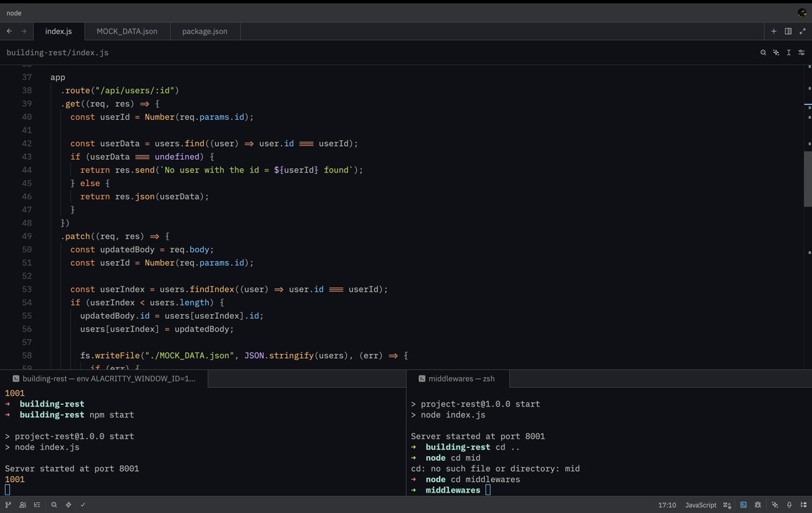This screenshot has width=812, height=513.
Task: Click 'npm start' in left terminal
Action: pyautogui.click(x=111, y=415)
